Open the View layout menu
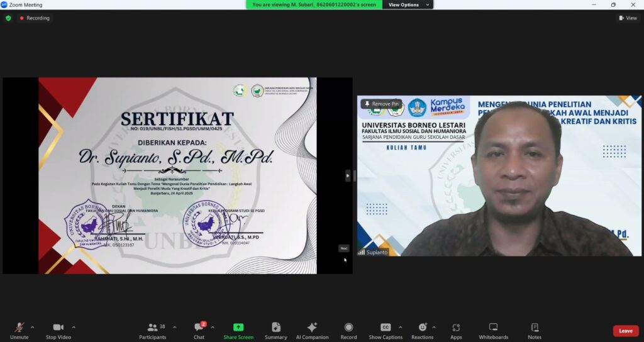 628,18
